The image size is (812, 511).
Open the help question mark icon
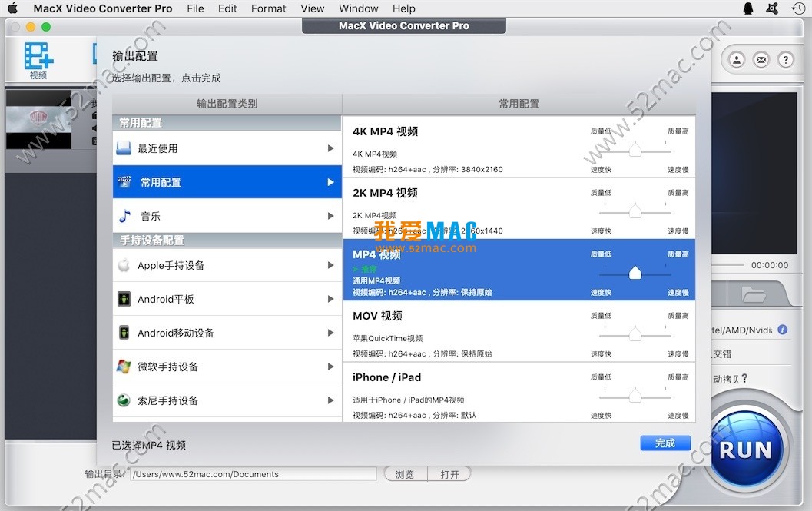pyautogui.click(x=786, y=60)
